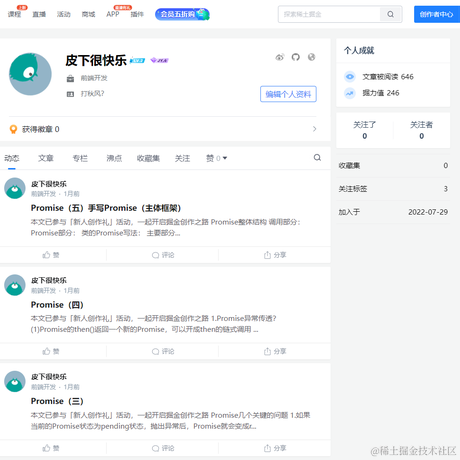Viewport: 460px width, 460px height.
Task: Share the Promise（三）post
Action: coord(275,448)
